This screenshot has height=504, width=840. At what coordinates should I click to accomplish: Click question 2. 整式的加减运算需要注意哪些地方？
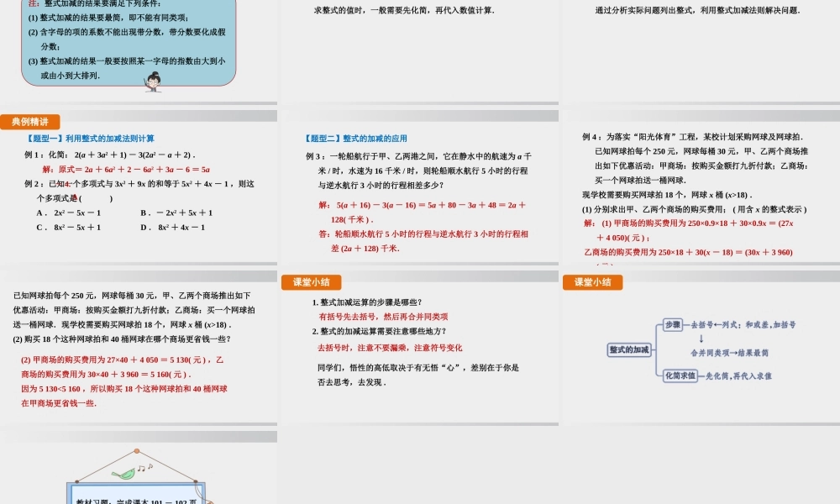pos(380,331)
